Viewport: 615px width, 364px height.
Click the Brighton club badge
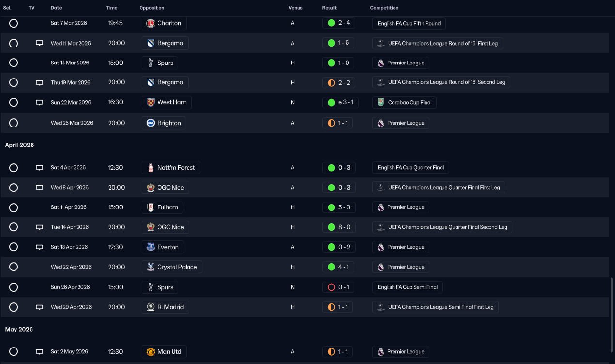pos(150,123)
